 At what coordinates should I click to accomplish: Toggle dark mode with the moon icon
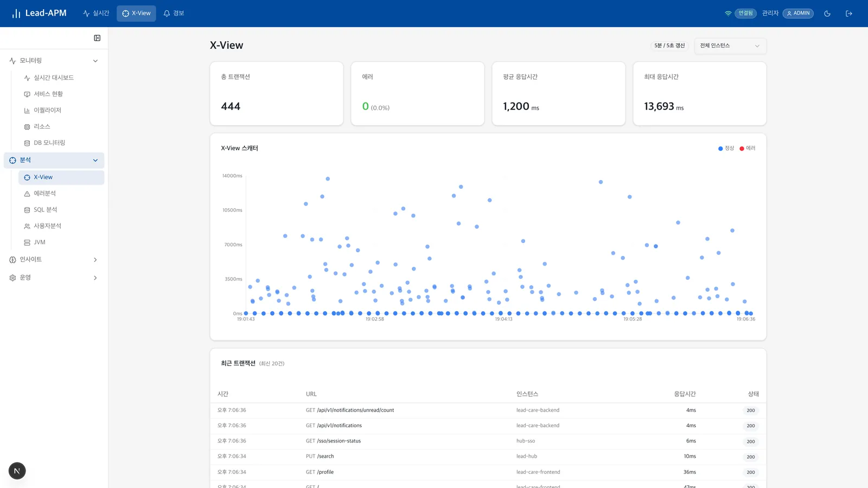[827, 14]
